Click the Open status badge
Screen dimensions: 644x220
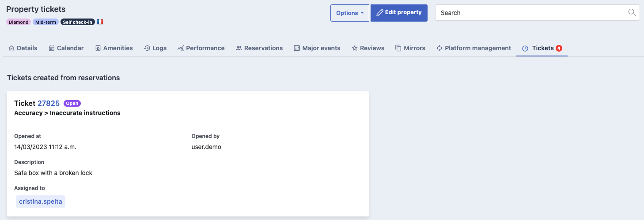pos(72,104)
